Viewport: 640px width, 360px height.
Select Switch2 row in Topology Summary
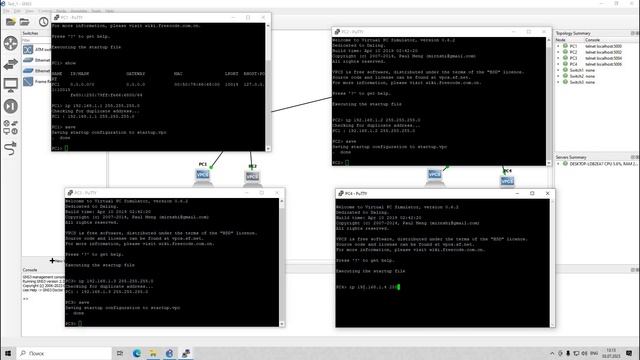[596, 76]
